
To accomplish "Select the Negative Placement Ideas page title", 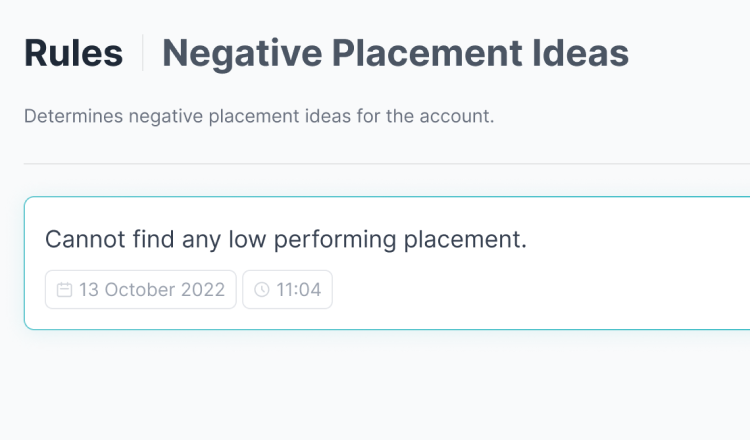I will point(396,54).
